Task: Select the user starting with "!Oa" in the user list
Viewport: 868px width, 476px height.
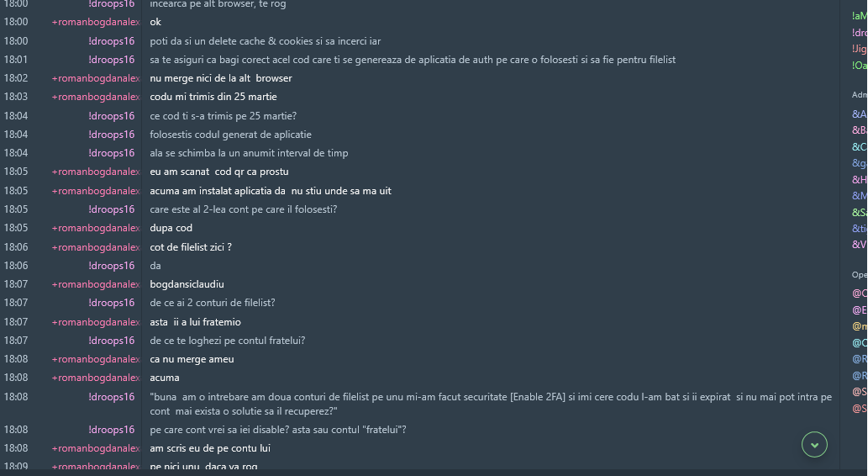Action: click(x=859, y=66)
